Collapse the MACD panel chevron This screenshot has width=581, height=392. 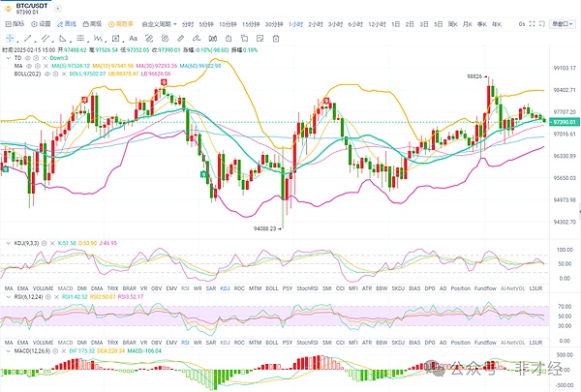8,351
